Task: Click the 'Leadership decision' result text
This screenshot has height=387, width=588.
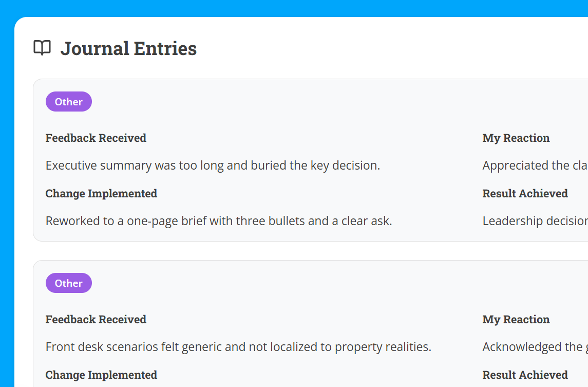Action: pyautogui.click(x=535, y=221)
